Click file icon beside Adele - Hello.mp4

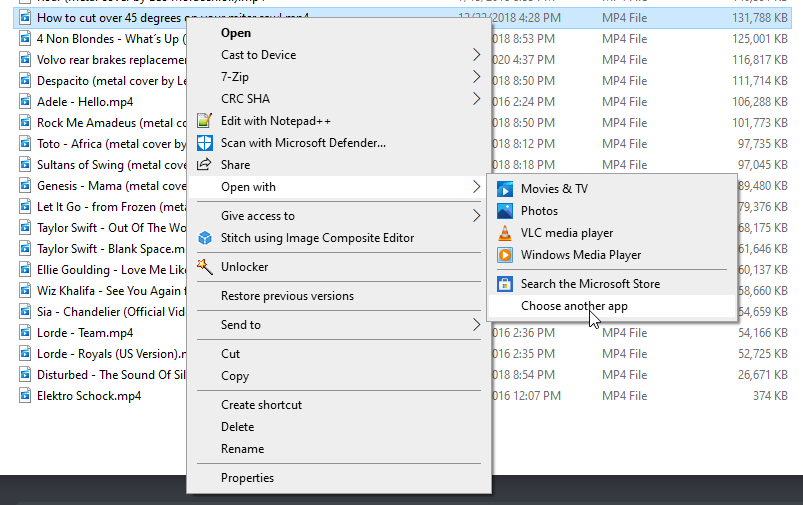[x=25, y=102]
